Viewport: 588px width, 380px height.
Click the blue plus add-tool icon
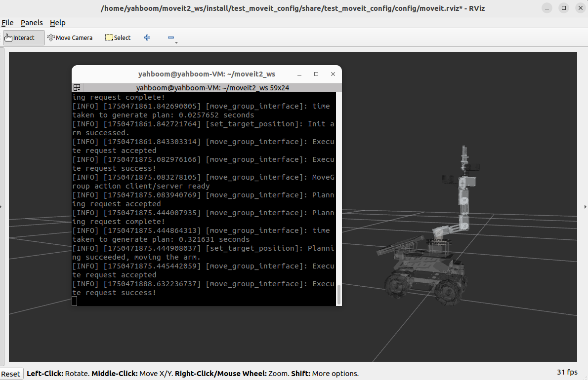click(147, 38)
